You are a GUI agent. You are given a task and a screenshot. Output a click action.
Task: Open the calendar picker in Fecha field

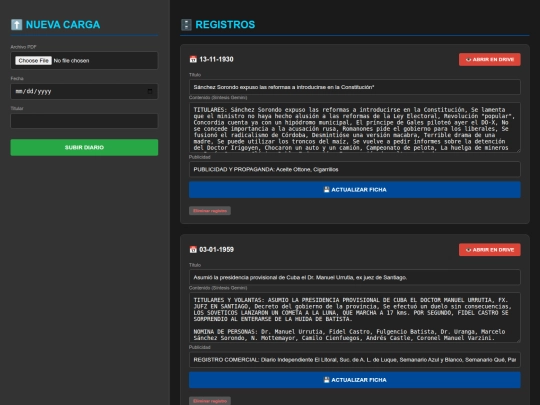coord(150,91)
